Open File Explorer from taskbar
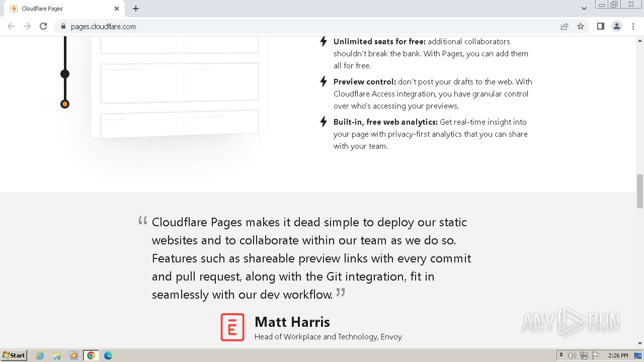 (x=57, y=355)
